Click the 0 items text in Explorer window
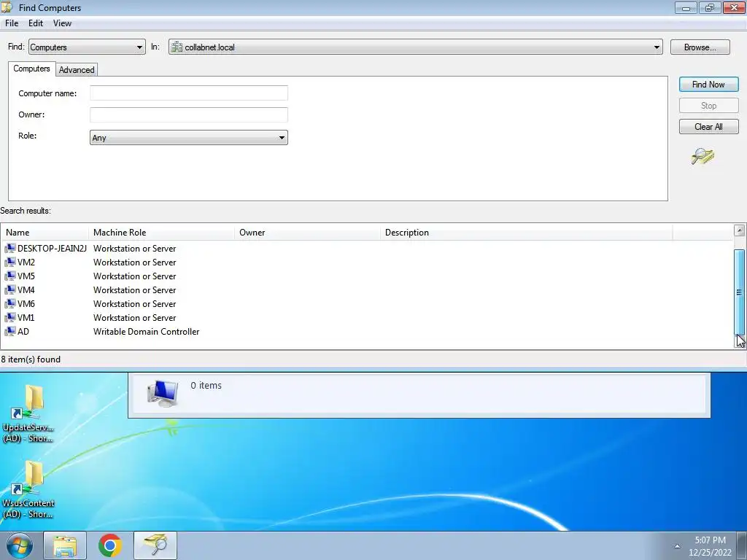Image resolution: width=747 pixels, height=560 pixels. [x=206, y=385]
